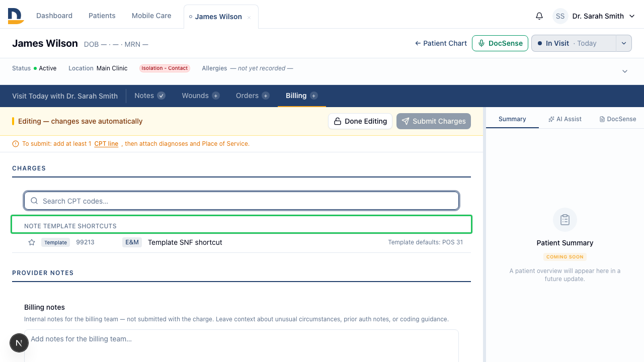The image size is (644, 362).
Task: Click the Active status label
Action: [48, 68]
